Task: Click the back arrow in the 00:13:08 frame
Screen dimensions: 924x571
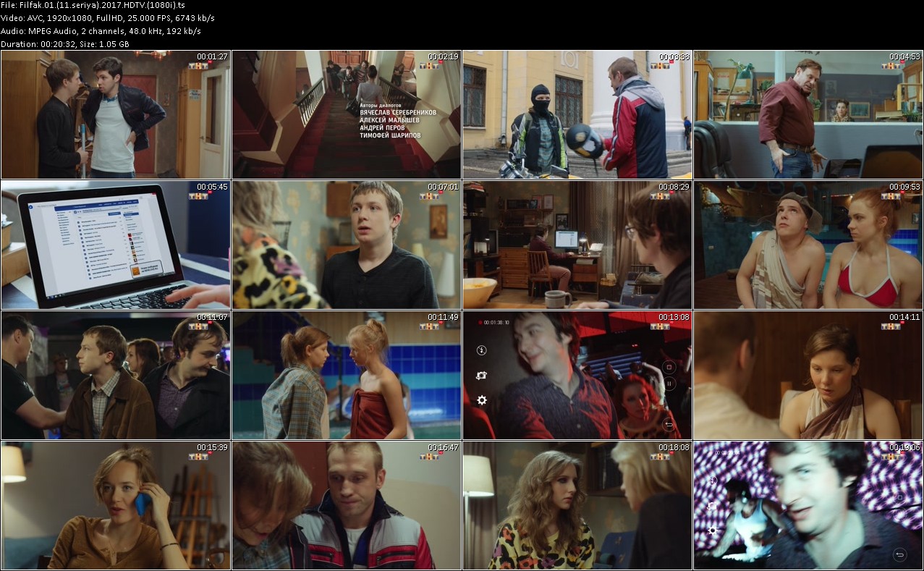Action: (x=669, y=424)
